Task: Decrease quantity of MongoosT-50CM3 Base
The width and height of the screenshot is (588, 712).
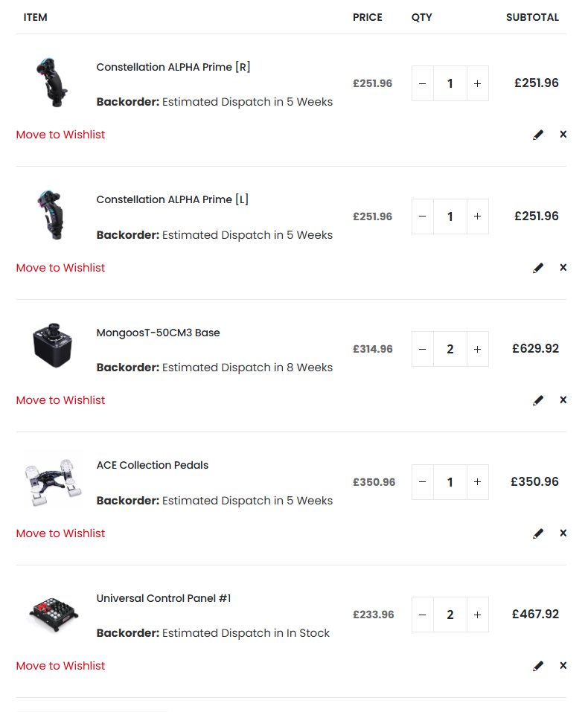Action: point(423,349)
